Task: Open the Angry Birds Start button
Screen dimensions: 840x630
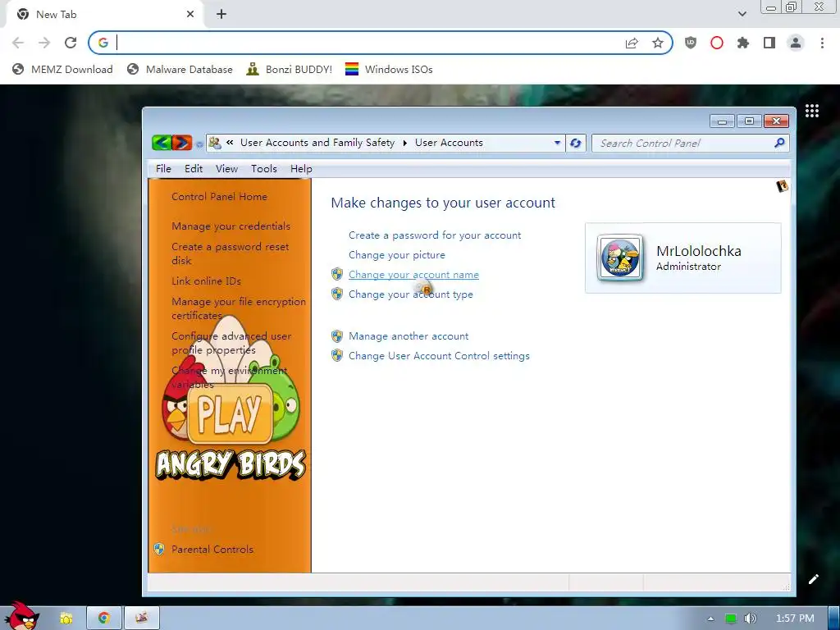Action: [x=21, y=616]
